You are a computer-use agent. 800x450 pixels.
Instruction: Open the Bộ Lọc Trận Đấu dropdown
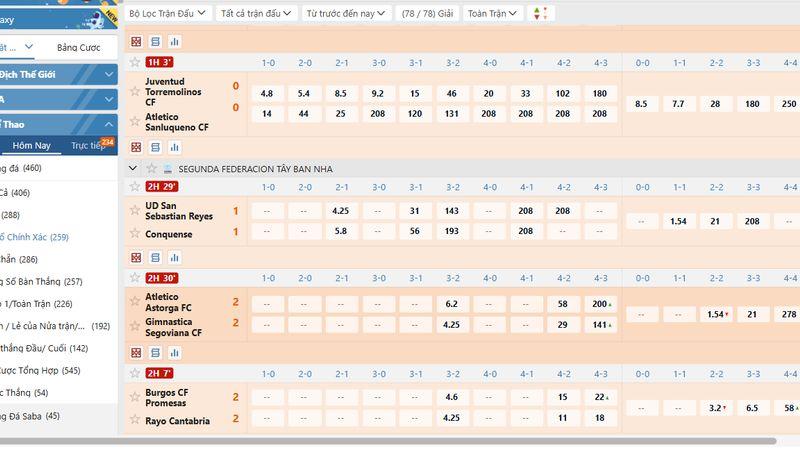tap(168, 13)
